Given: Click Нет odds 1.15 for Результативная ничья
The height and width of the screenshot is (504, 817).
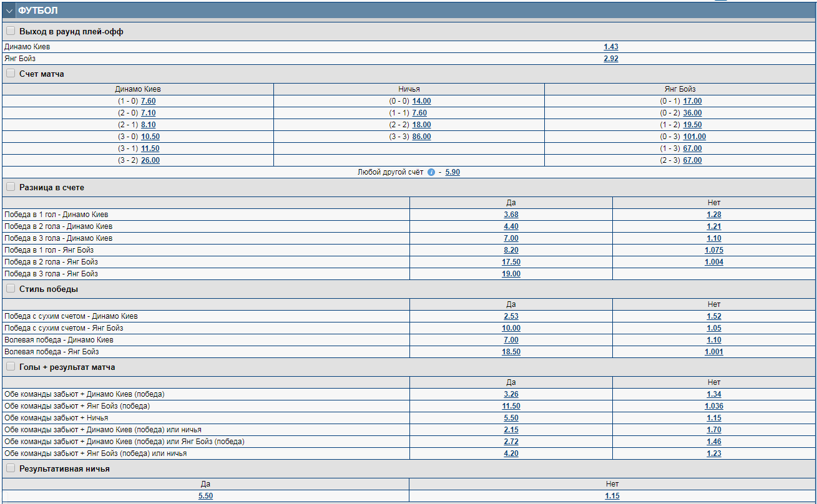Looking at the screenshot, I should pyautogui.click(x=612, y=496).
